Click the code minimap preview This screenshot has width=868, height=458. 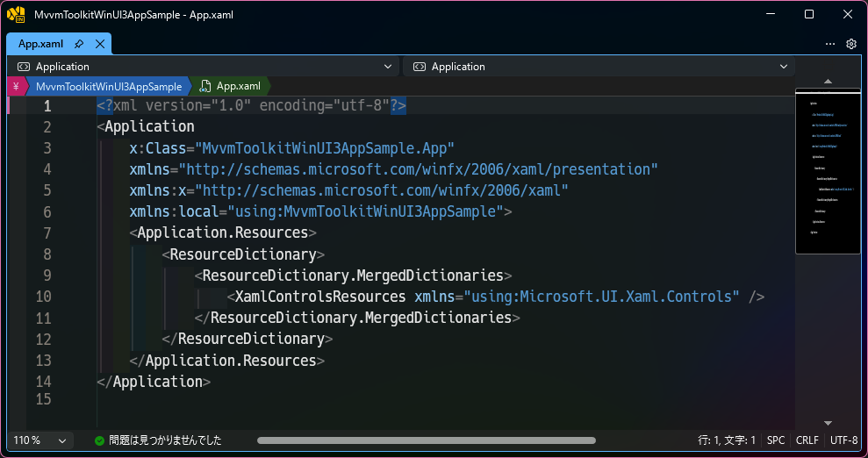pos(829,171)
